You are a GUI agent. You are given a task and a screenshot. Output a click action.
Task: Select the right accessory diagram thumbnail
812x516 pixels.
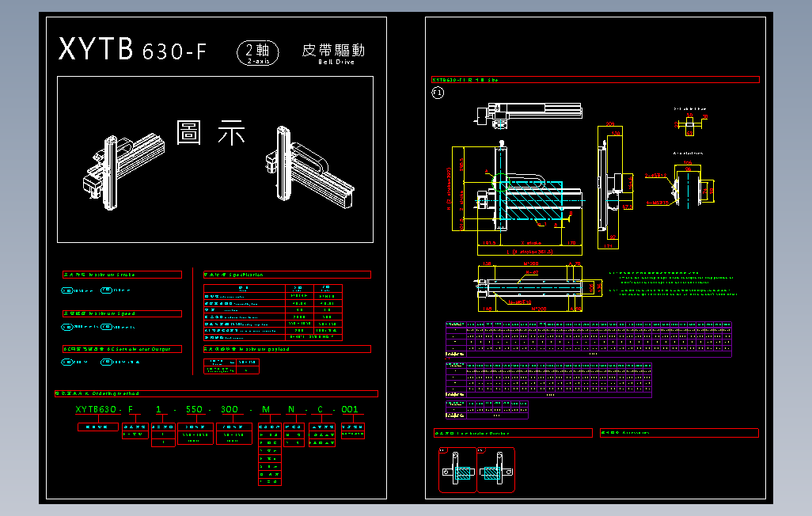496,470
